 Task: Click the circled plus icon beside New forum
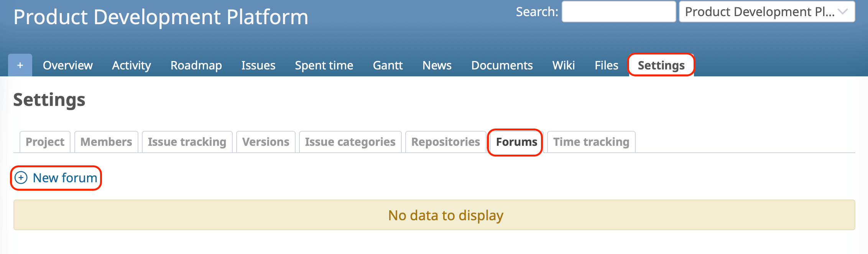pyautogui.click(x=21, y=178)
